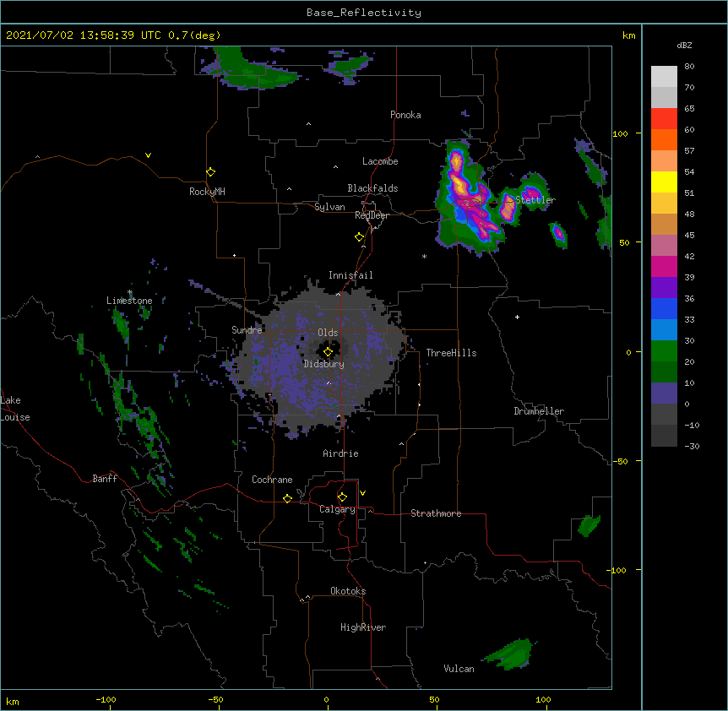Screen dimensions: 728x711
Task: Click the -100 tick on bottom axis
Action: click(x=106, y=699)
